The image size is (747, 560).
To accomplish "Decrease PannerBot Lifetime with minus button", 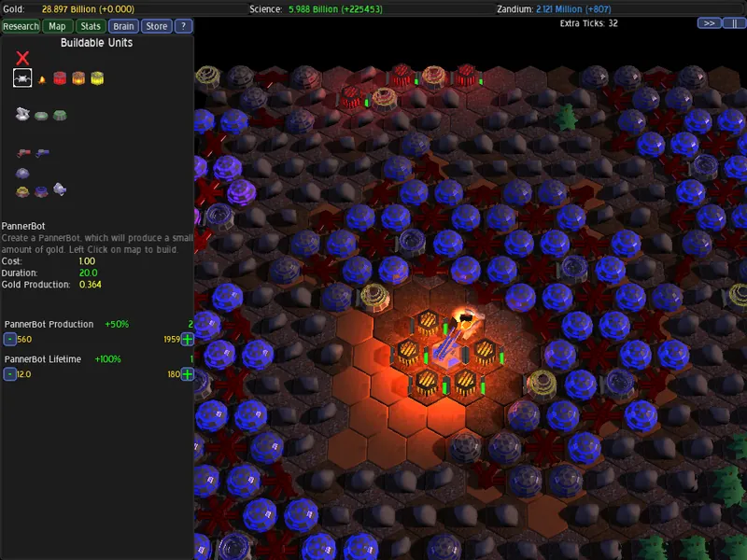I will [x=9, y=374].
